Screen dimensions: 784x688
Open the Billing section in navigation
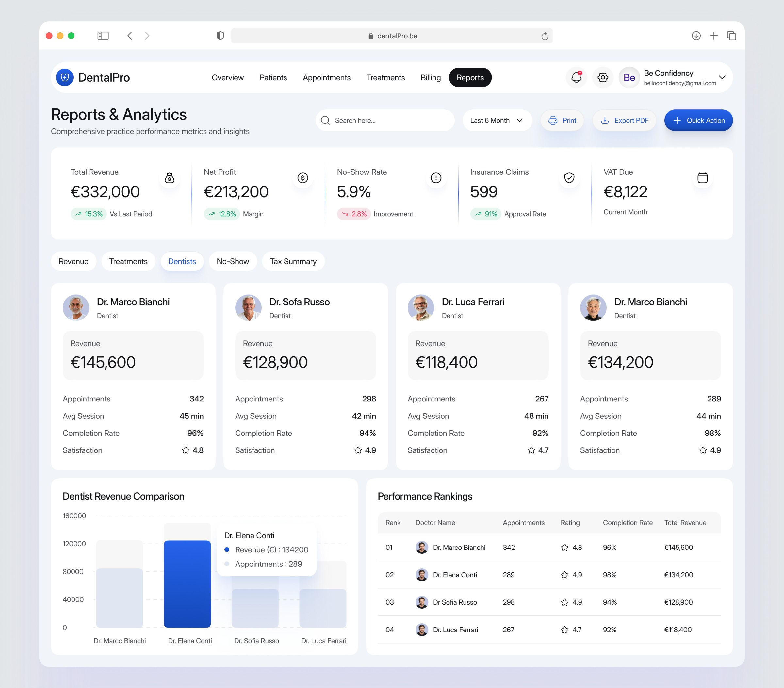pos(430,77)
